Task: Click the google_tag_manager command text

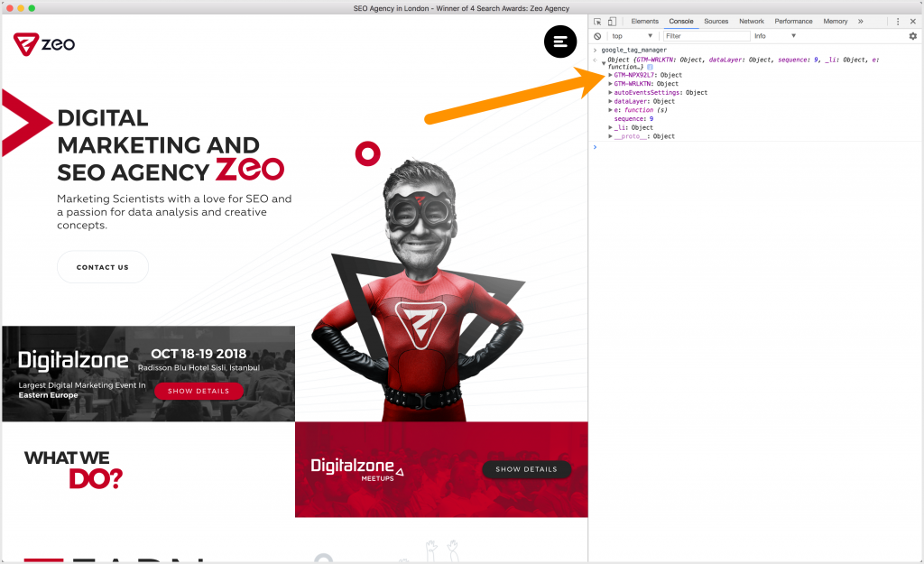Action: pos(633,51)
